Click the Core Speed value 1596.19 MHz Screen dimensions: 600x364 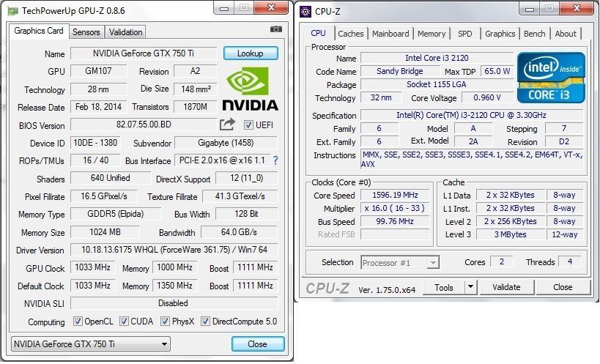click(395, 195)
